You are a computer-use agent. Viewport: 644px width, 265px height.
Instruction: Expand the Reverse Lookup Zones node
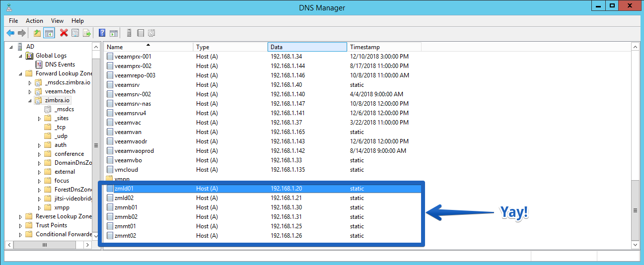point(20,216)
